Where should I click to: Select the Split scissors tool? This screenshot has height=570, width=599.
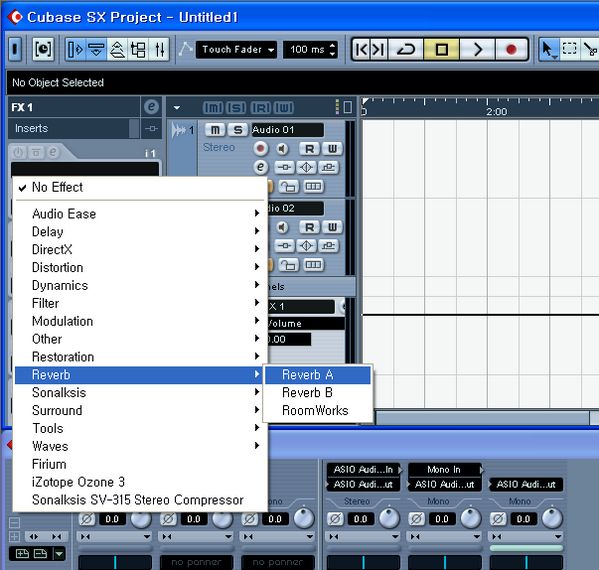(590, 50)
